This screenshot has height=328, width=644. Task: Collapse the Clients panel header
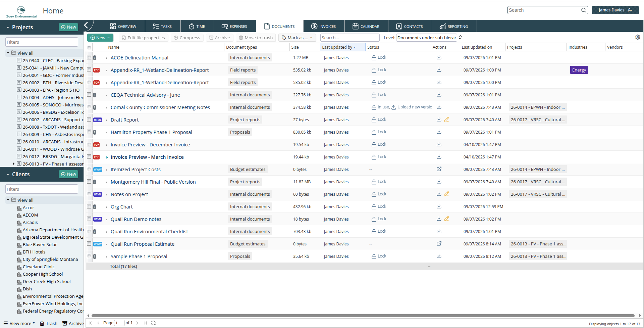(x=8, y=175)
